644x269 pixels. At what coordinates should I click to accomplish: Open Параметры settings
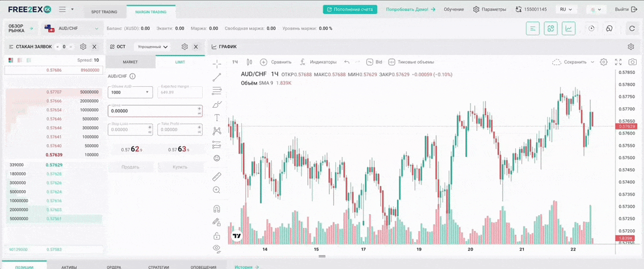pyautogui.click(x=489, y=9)
